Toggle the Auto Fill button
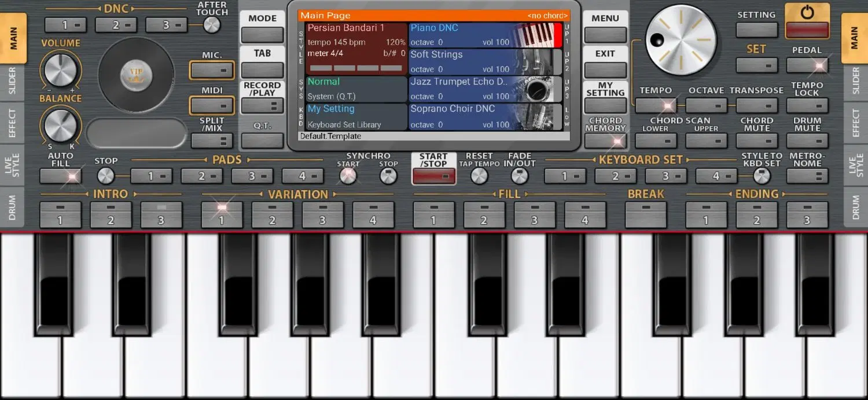Screen dimensions: 868x400 pos(61,176)
